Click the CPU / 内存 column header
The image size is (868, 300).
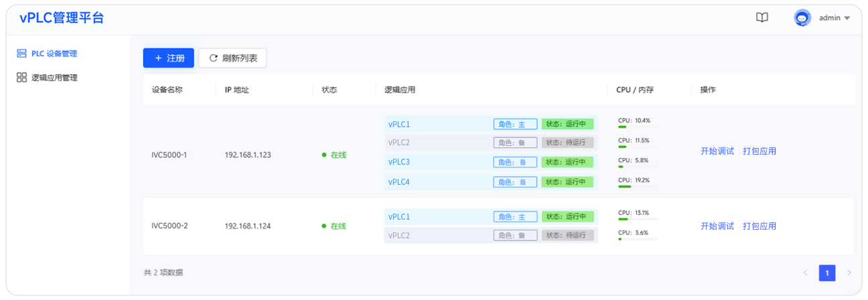(635, 90)
